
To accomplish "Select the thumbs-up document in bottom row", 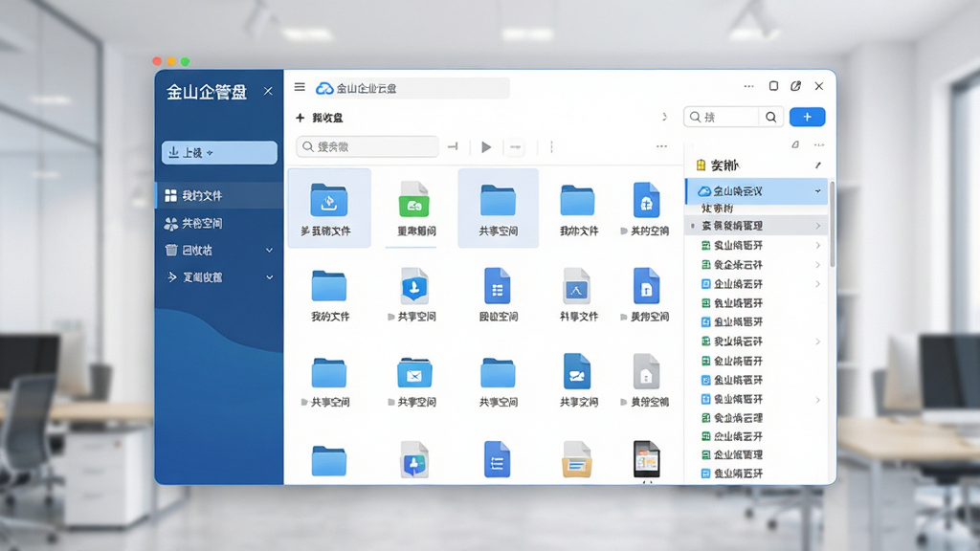I will tap(413, 460).
